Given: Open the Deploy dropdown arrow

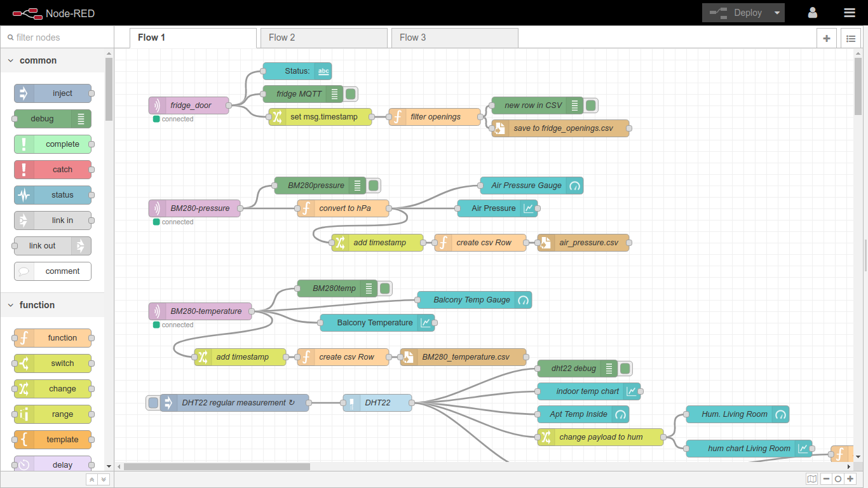Looking at the screenshot, I should coord(776,13).
